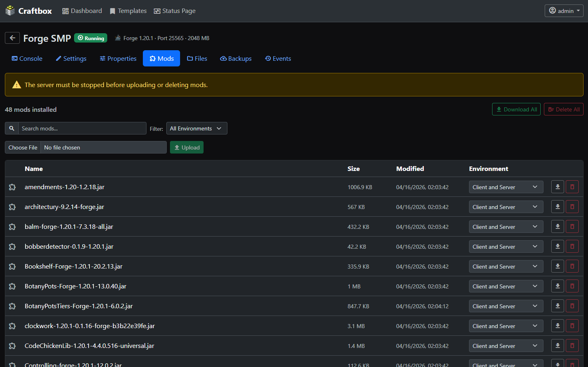Screen dimensions: 588x367
Task: Download CodeChickenLib-1.20.1 universal jar
Action: click(x=558, y=346)
